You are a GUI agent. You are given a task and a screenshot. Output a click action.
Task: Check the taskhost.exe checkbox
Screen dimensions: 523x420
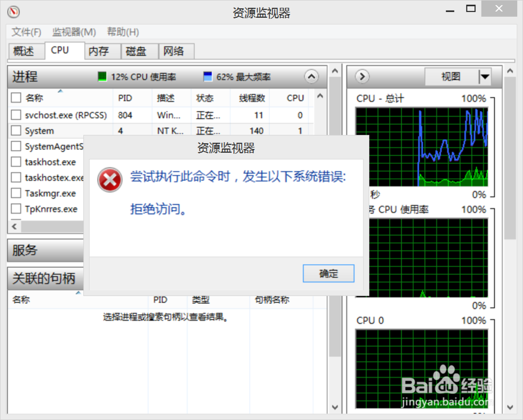(x=16, y=162)
